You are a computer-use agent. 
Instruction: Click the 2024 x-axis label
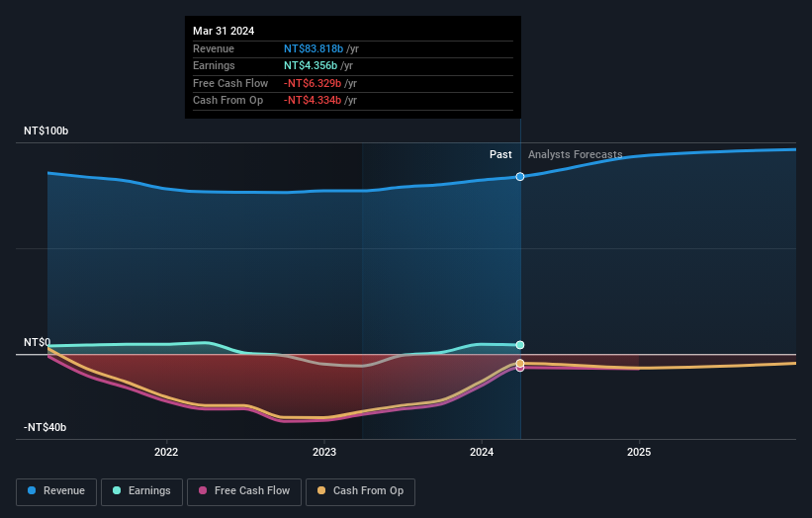point(482,453)
